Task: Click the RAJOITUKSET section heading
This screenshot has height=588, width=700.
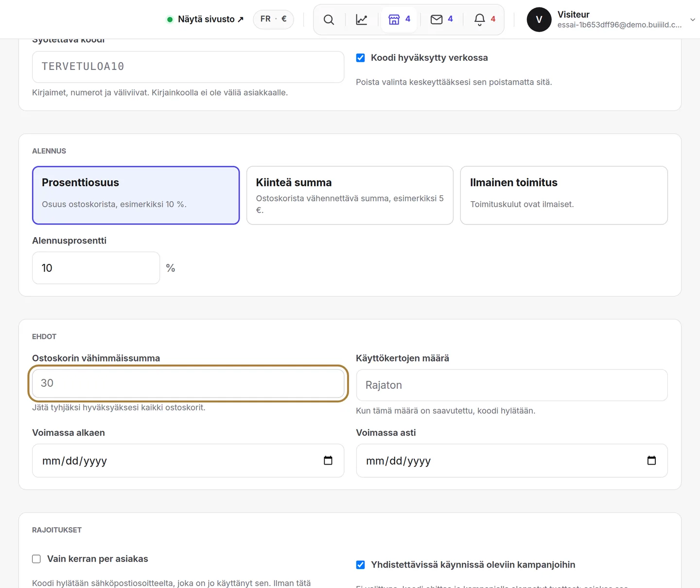Action: [57, 530]
